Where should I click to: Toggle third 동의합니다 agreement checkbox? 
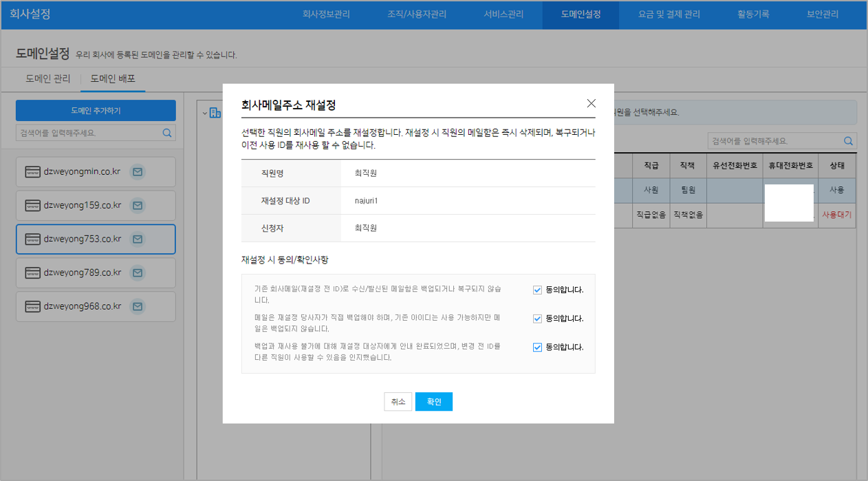click(x=537, y=348)
